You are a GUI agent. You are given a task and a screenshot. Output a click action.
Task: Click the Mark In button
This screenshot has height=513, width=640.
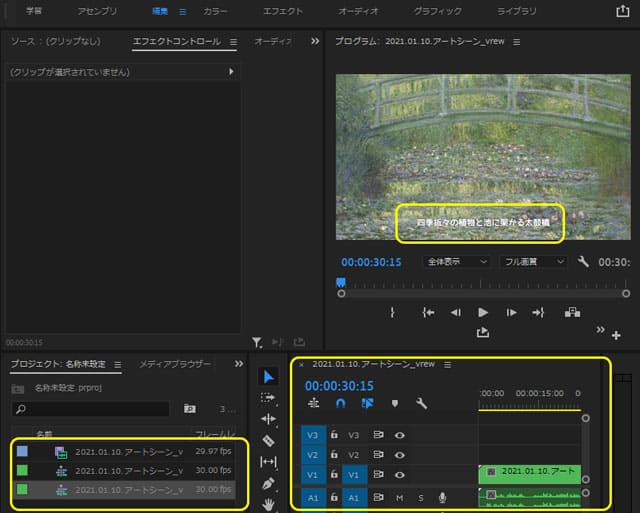(x=392, y=313)
